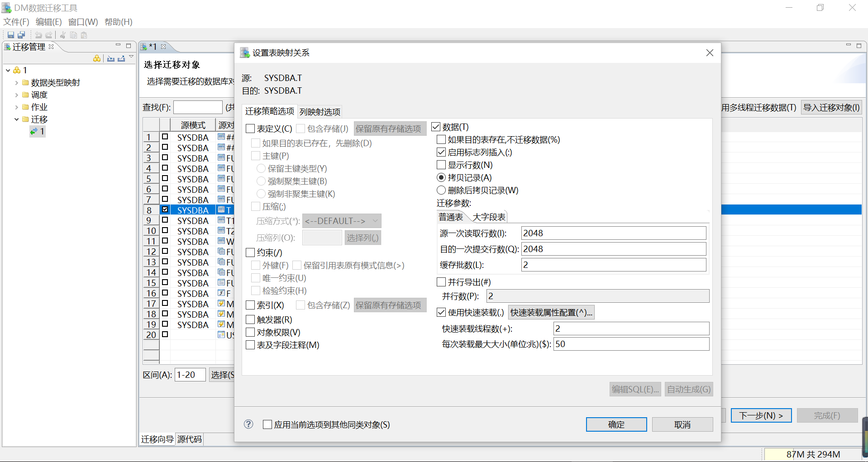Expand the 作业 tree node
Viewport: 868px width, 462px height.
[17, 107]
